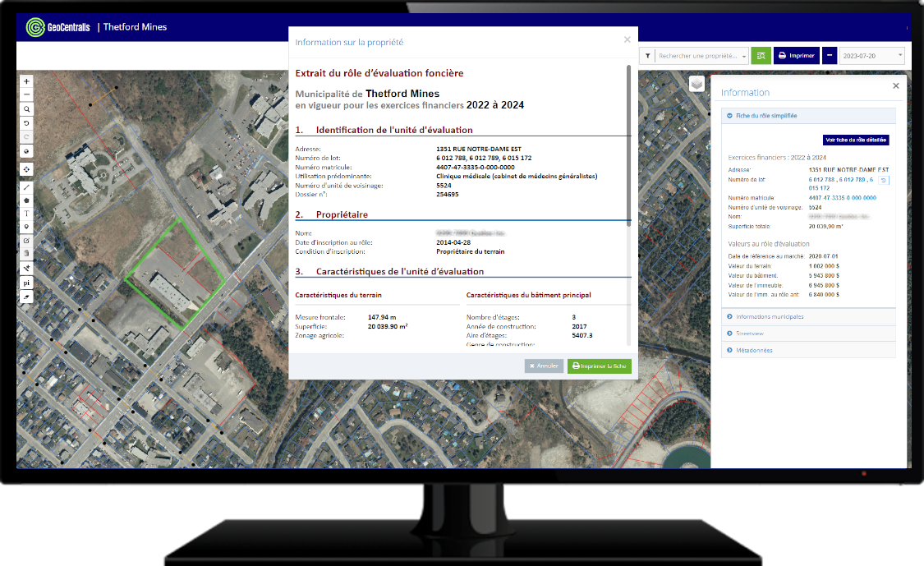The width and height of the screenshot is (924, 566).
Task: Expand the Métadonnées section
Action: [808, 350]
